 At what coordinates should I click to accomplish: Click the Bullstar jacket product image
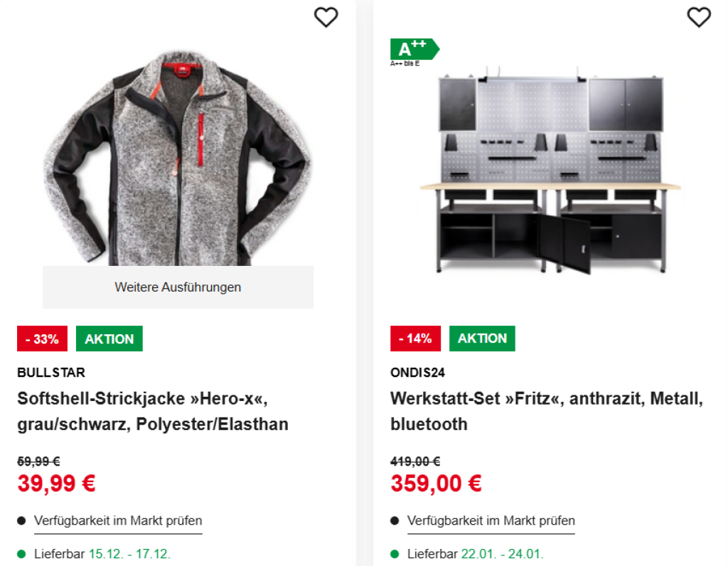pyautogui.click(x=178, y=156)
